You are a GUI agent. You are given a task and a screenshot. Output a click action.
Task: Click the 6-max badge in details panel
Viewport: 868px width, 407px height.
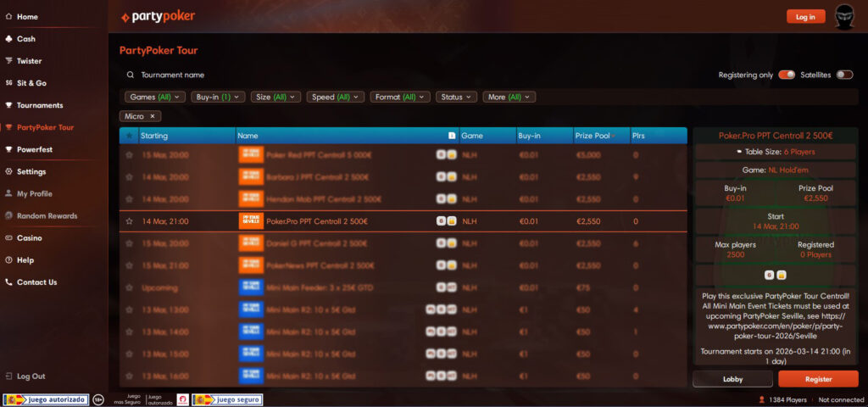[770, 275]
